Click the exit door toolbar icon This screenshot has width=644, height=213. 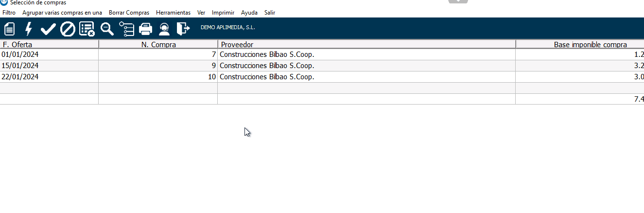[183, 29]
